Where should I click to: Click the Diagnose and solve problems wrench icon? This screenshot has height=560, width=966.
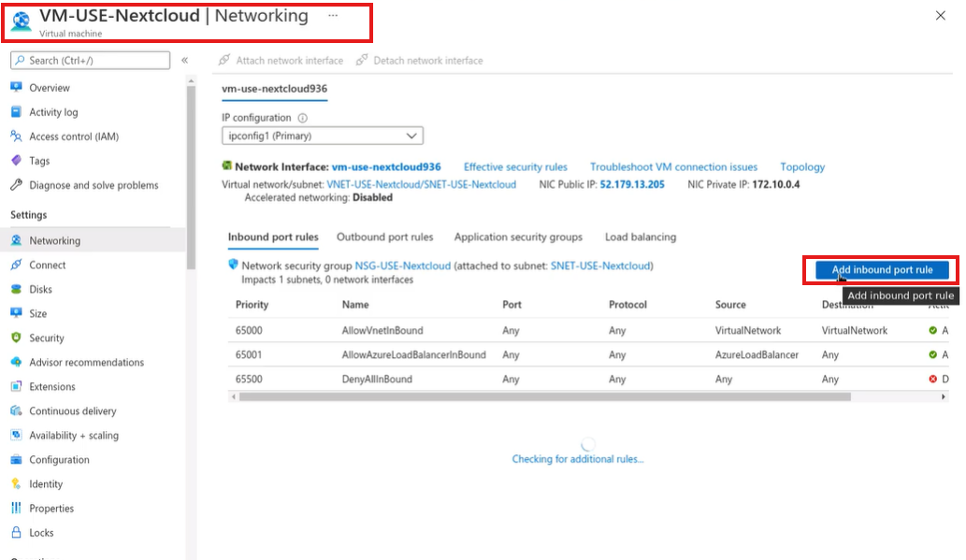(17, 185)
